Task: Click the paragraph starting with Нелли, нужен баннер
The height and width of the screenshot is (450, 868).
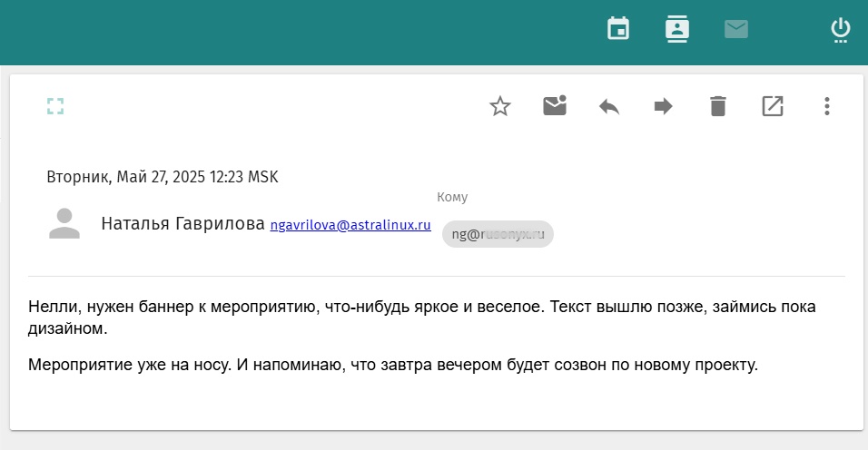Action: coord(422,318)
